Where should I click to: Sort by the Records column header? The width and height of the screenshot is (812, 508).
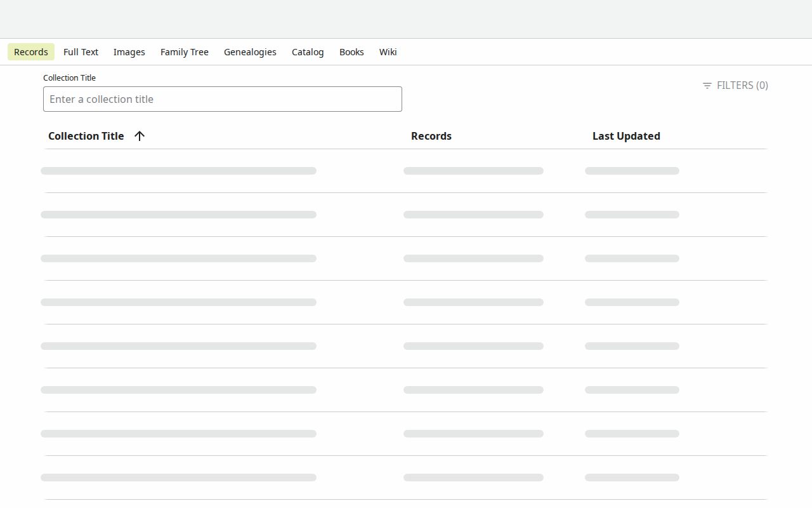[x=431, y=136]
